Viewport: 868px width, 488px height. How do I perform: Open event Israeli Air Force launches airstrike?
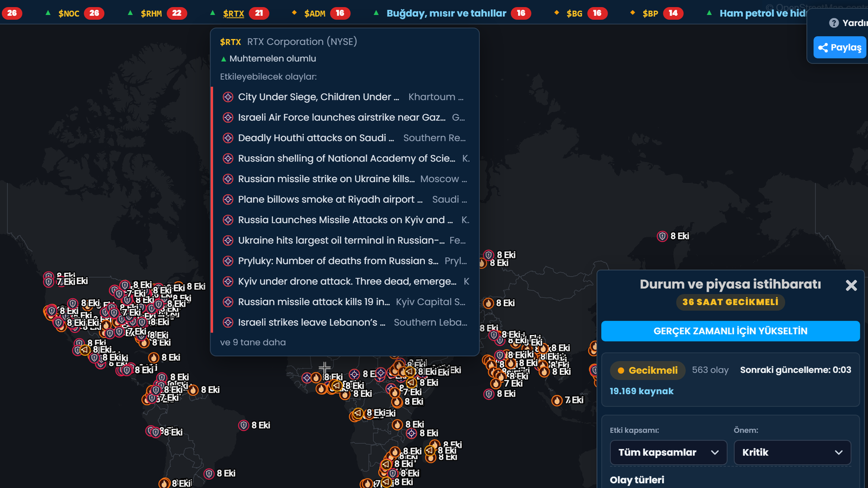click(345, 118)
